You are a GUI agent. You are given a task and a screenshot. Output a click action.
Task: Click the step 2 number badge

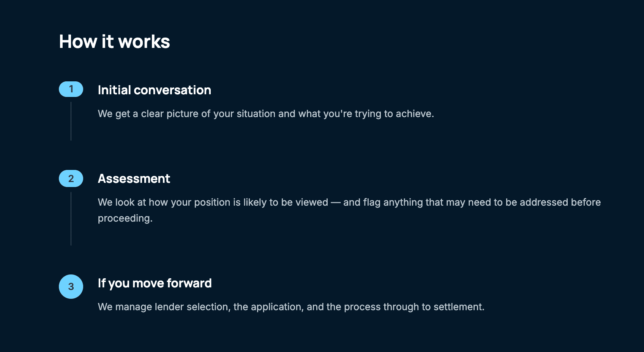[x=71, y=179]
